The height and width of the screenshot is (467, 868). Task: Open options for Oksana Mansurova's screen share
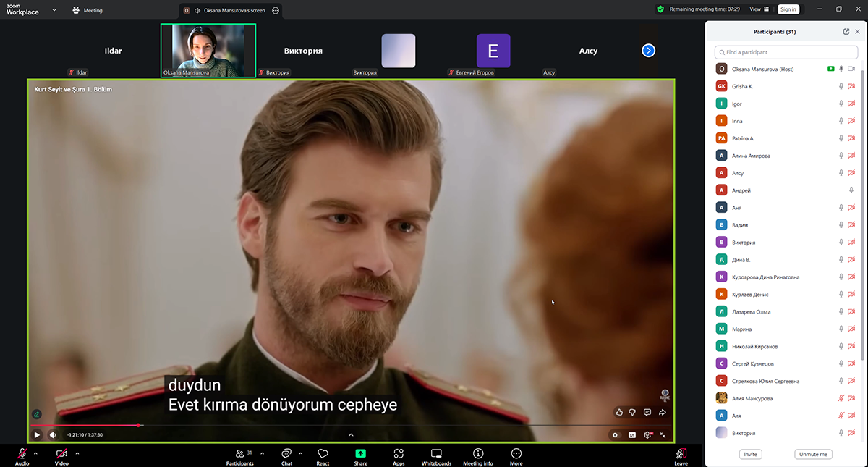pyautogui.click(x=276, y=10)
